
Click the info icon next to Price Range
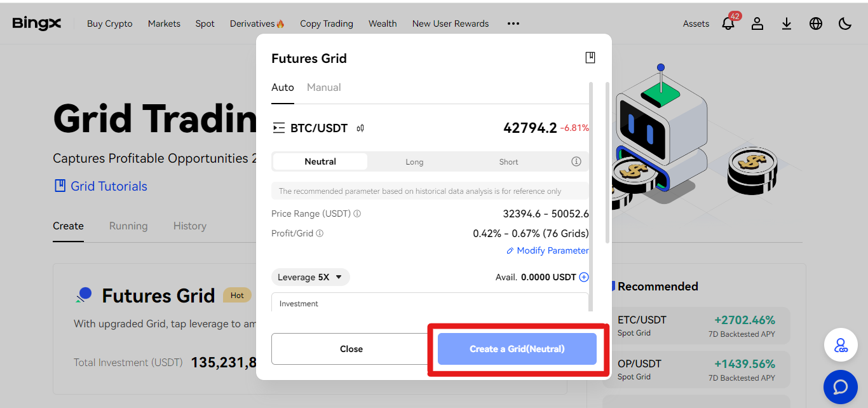pos(357,214)
